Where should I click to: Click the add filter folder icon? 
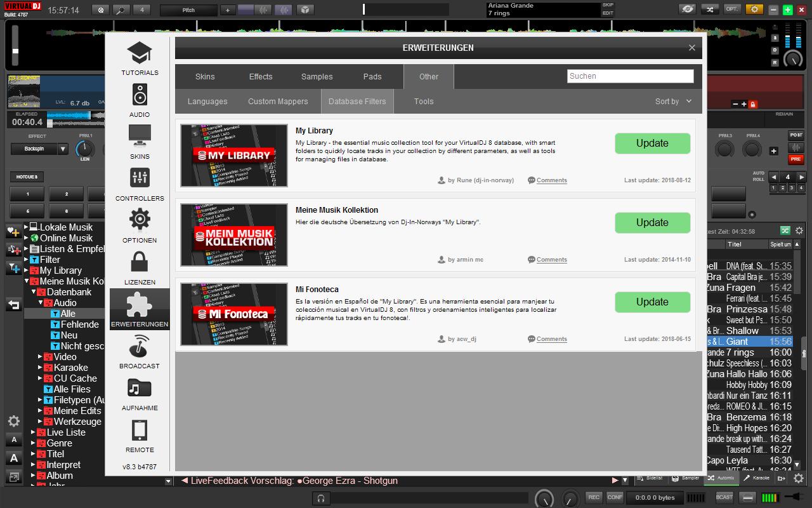(x=13, y=269)
